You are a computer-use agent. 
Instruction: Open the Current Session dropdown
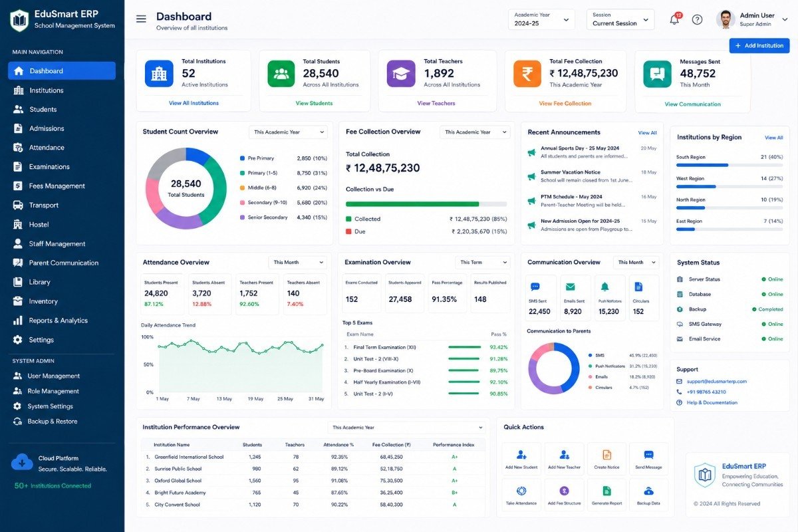click(620, 19)
